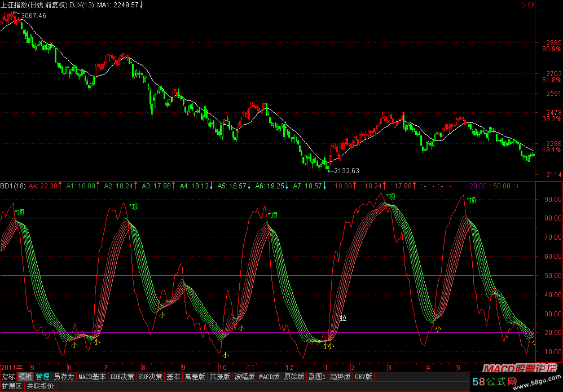Image resolution: width=563 pixels, height=392 pixels.
Task: Open the 关联报价 related quotes tab
Action: 41,386
